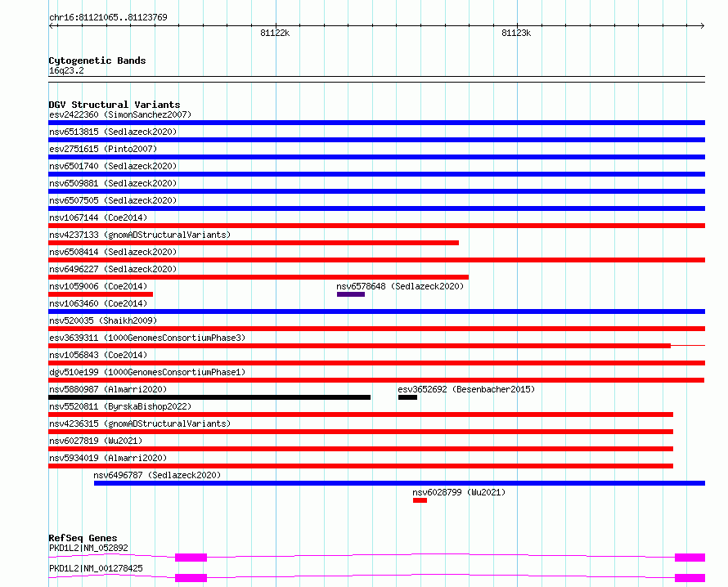Select the blue bar under nsv6513815
Viewport: 728px width, 587px height.
point(376,140)
